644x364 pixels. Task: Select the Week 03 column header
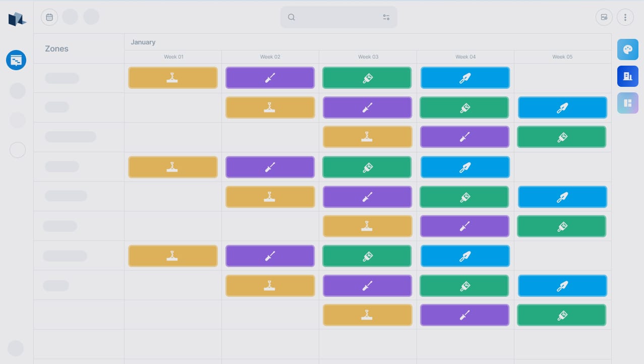(x=368, y=57)
